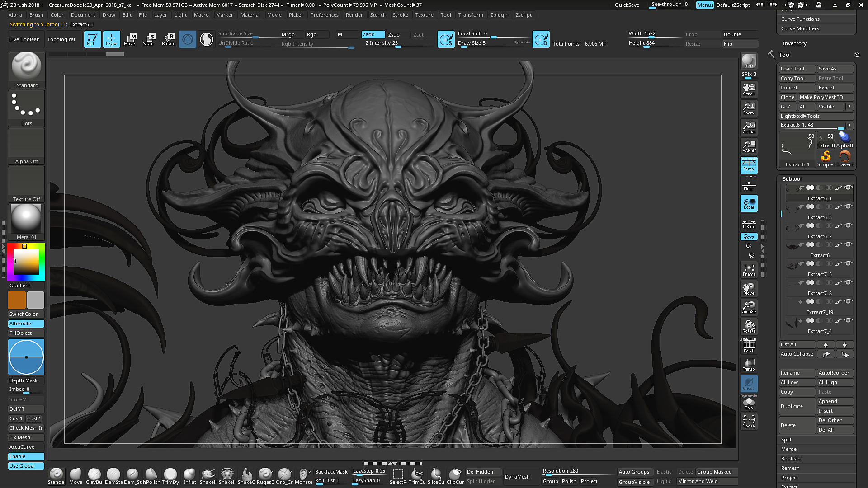
Task: Enable Solo mode
Action: point(749,403)
